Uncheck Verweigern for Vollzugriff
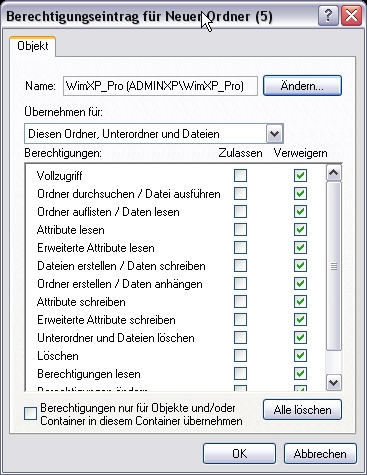The height and width of the screenshot is (475, 367). tap(300, 175)
